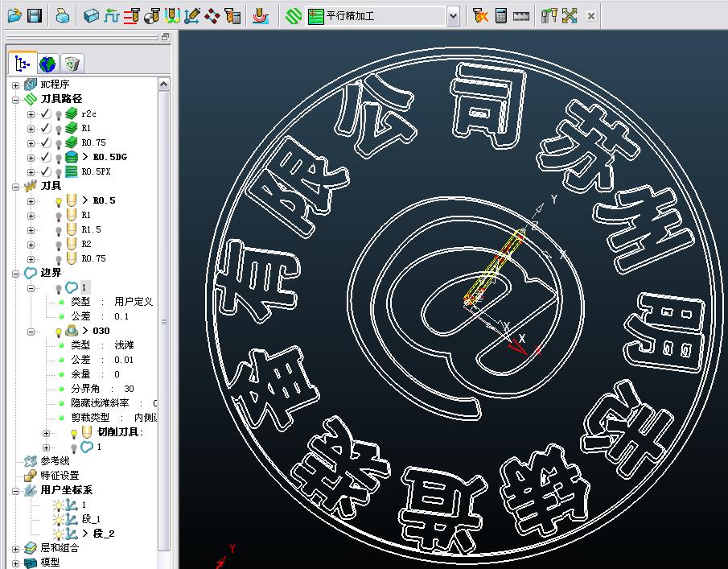This screenshot has width=728, height=569.
Task: Expand the r2c toolpath node
Action: [31, 114]
